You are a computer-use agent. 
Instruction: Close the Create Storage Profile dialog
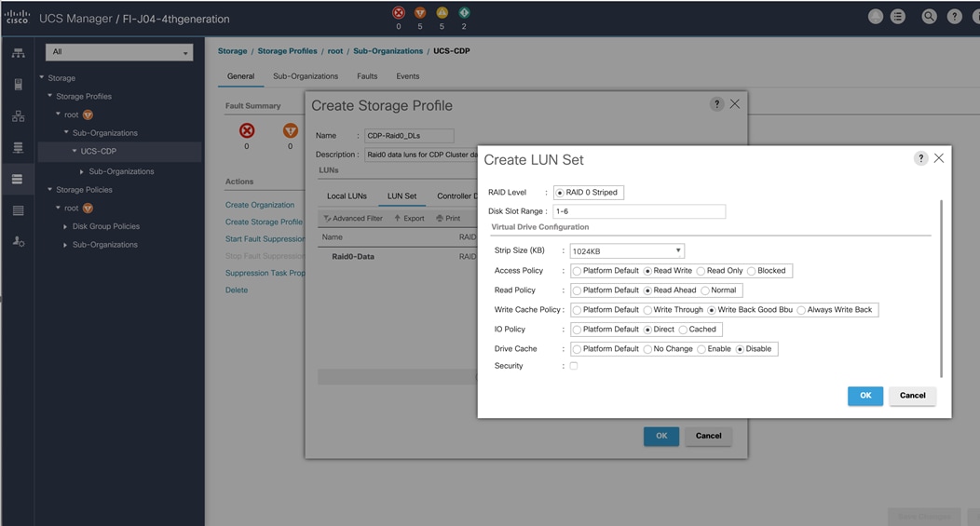(735, 103)
